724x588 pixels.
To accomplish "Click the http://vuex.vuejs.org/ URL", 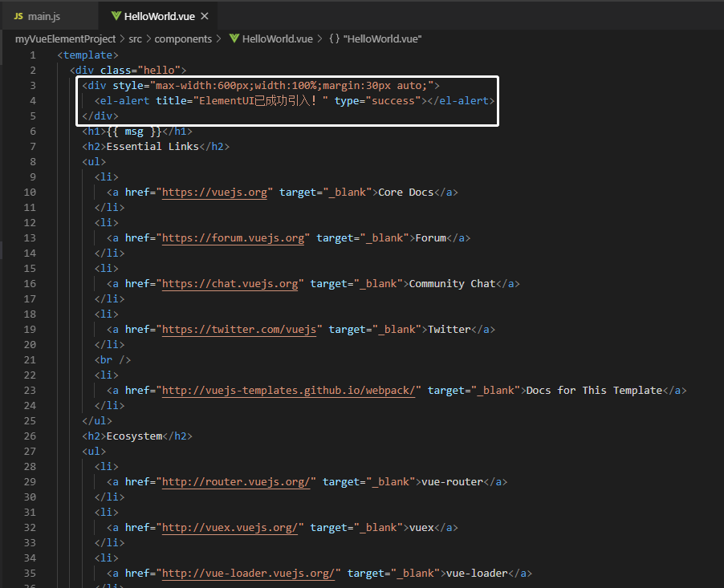I will tap(233, 528).
